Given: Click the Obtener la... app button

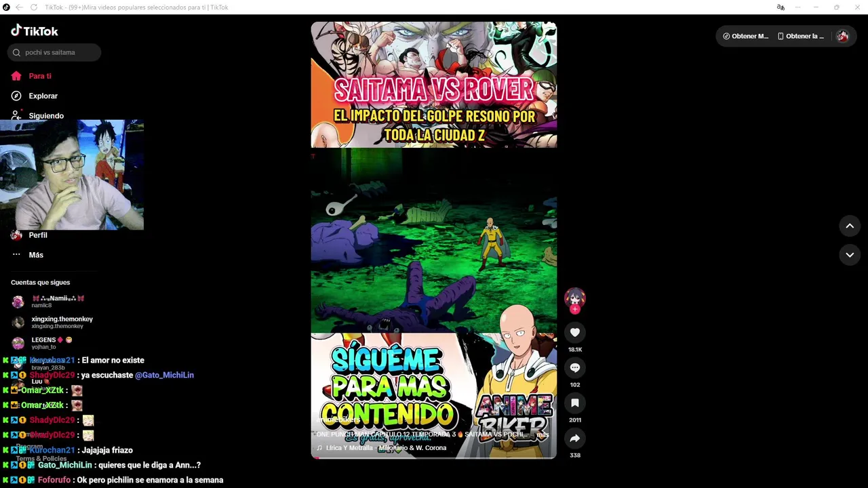Looking at the screenshot, I should pos(801,36).
